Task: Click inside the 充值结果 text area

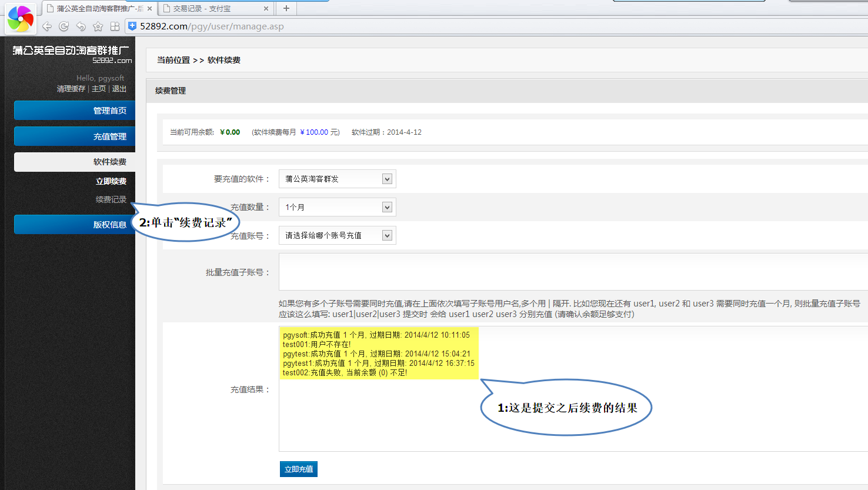Action: [x=573, y=389]
